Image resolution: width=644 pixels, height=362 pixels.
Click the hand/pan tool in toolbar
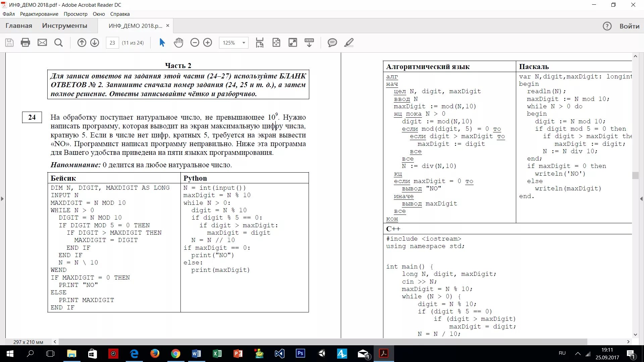point(178,42)
